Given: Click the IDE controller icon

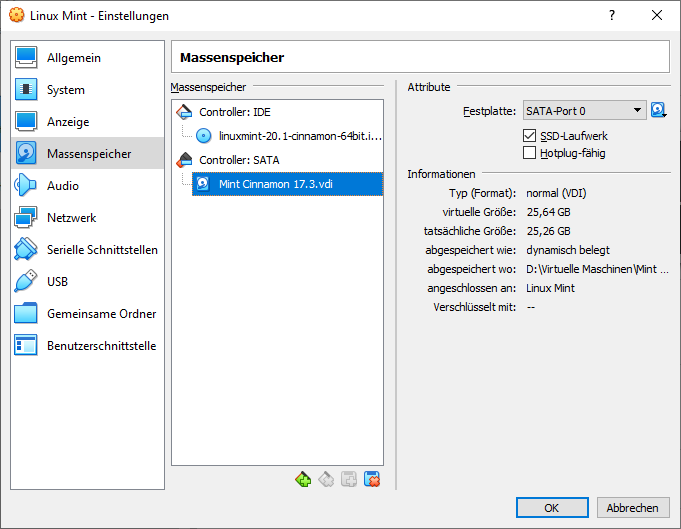Looking at the screenshot, I should coord(184,112).
